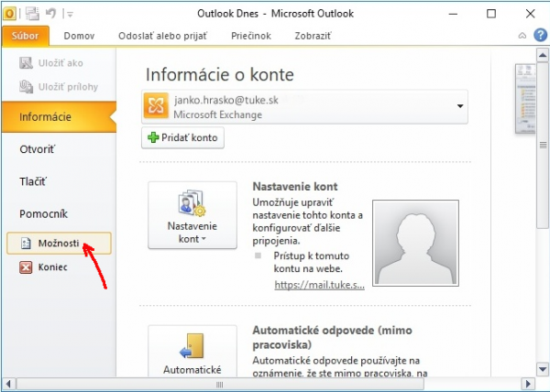Select Informácie in the backstage menu

click(x=59, y=116)
